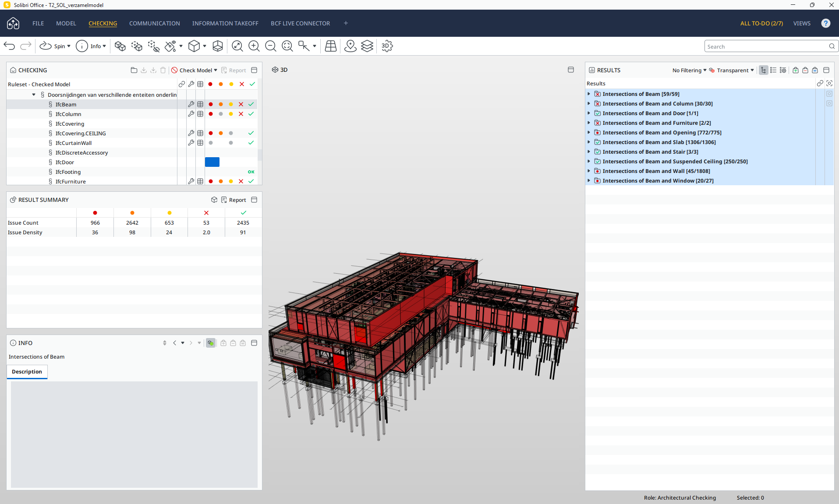Open the COMMUNICATION tab

pos(154,23)
